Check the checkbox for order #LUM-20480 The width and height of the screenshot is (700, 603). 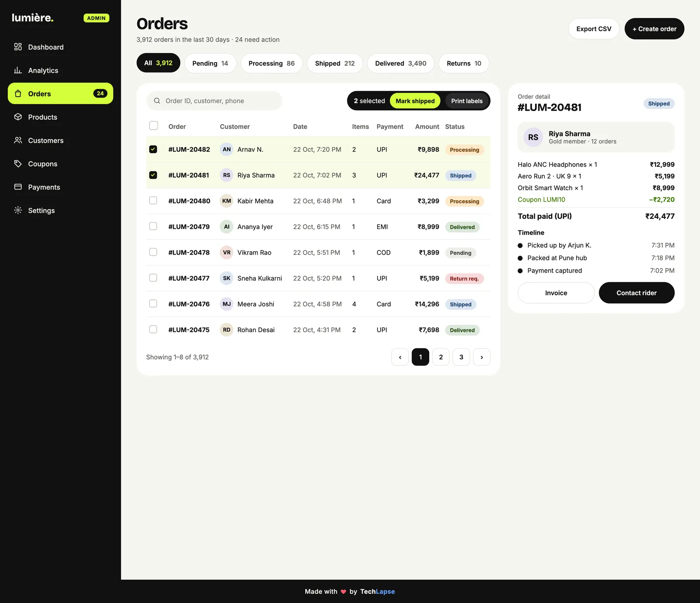coord(153,200)
